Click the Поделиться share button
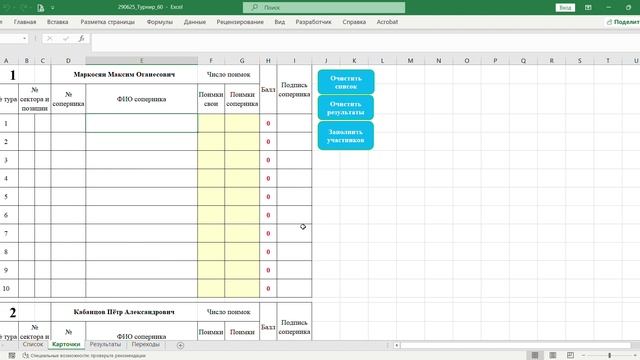This screenshot has height=360, width=640. pyautogui.click(x=622, y=22)
